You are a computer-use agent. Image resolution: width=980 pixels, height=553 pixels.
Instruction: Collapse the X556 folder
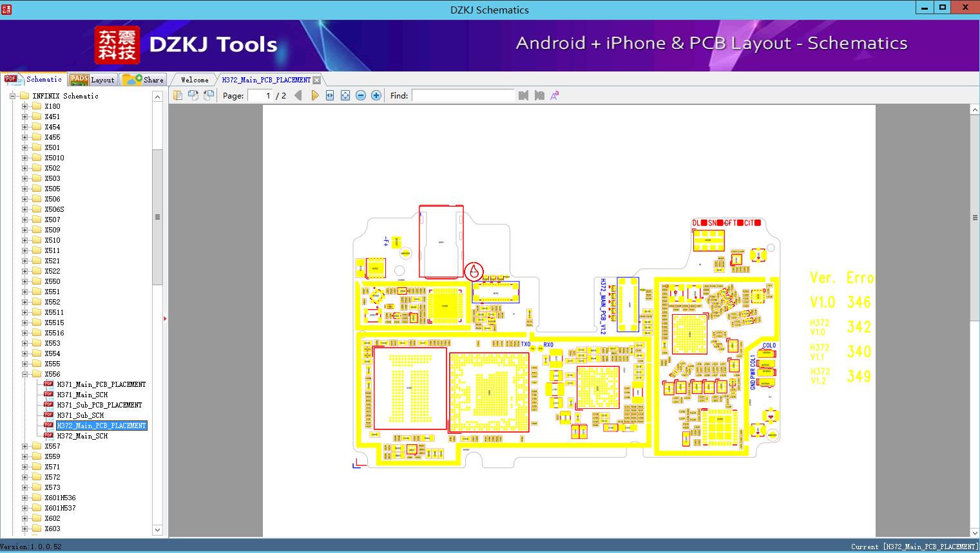coord(24,374)
